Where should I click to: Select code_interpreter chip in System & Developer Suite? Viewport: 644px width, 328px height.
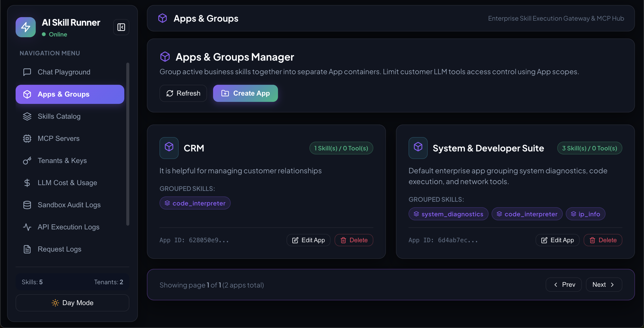[527, 214]
